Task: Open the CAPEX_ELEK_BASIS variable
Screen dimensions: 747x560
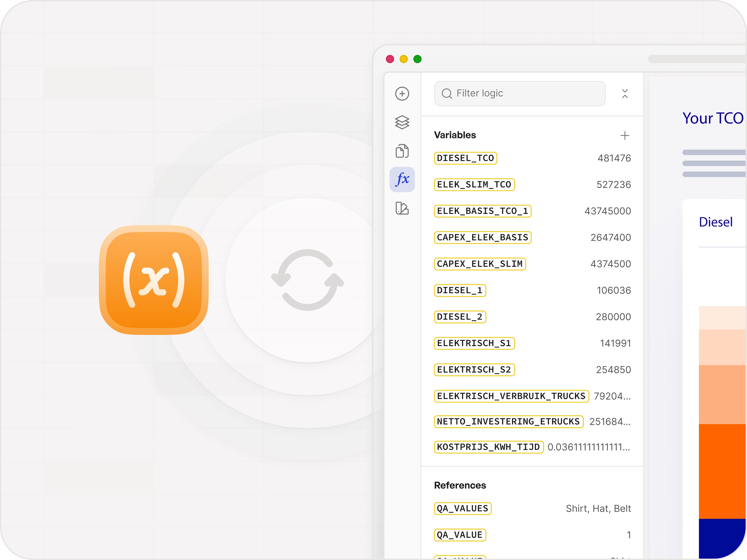Action: [x=482, y=237]
